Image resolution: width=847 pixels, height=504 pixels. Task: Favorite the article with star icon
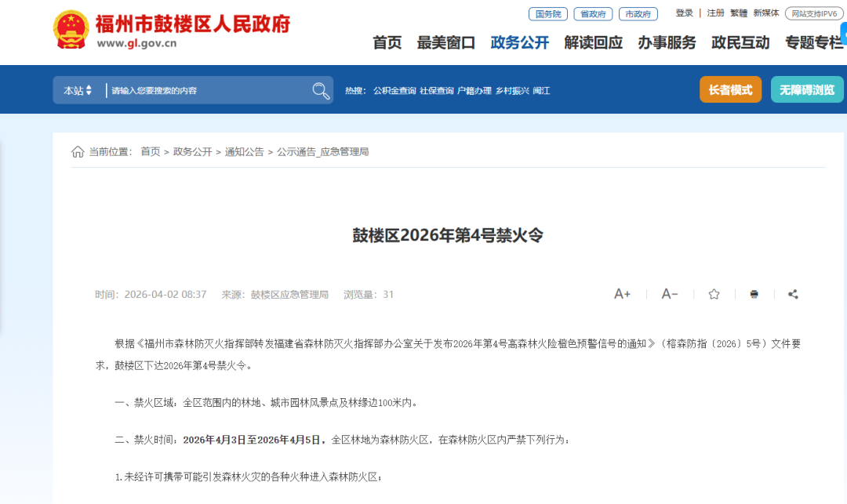(x=714, y=294)
